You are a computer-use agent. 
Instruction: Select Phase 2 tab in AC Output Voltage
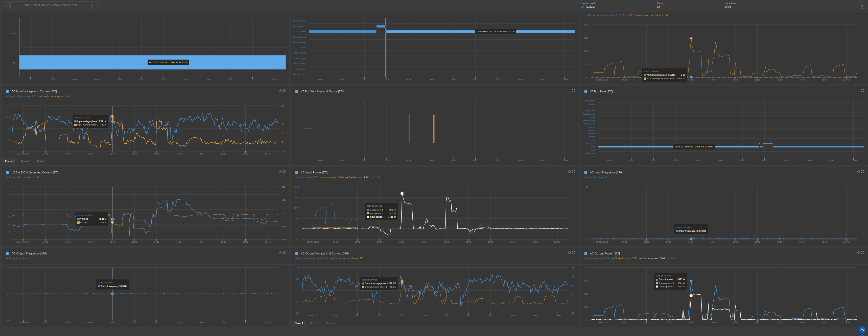click(x=314, y=323)
